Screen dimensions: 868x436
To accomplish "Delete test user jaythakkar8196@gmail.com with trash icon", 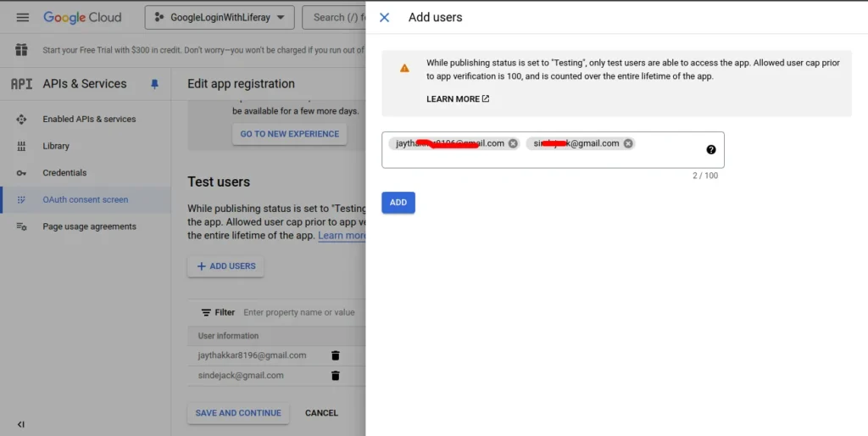I will (x=335, y=355).
